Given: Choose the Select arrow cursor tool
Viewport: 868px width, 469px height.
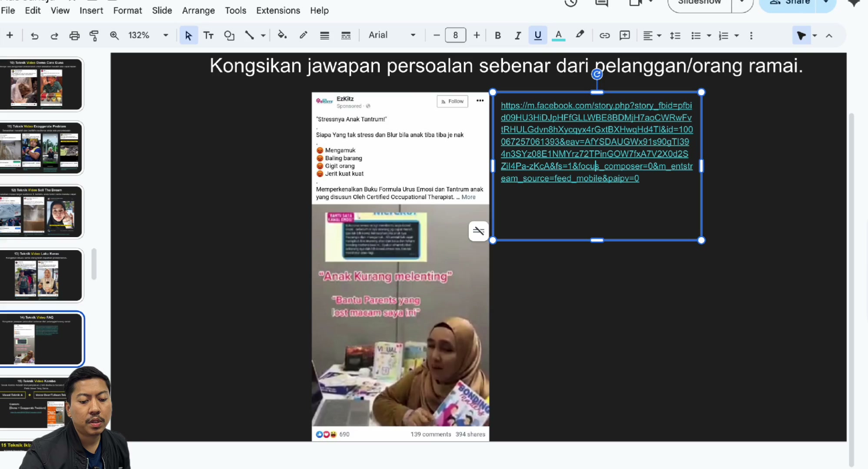Looking at the screenshot, I should [x=188, y=36].
